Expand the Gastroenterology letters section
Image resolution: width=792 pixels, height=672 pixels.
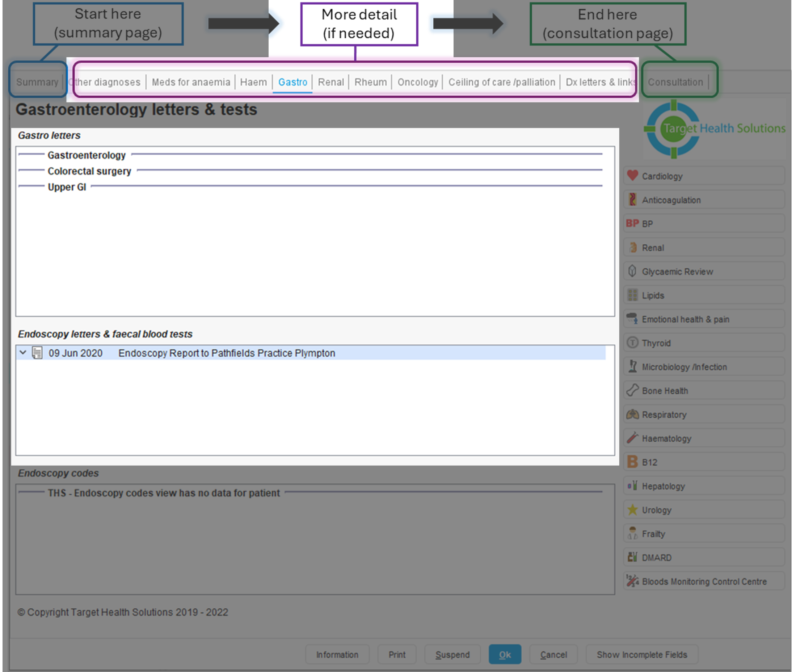click(x=87, y=155)
